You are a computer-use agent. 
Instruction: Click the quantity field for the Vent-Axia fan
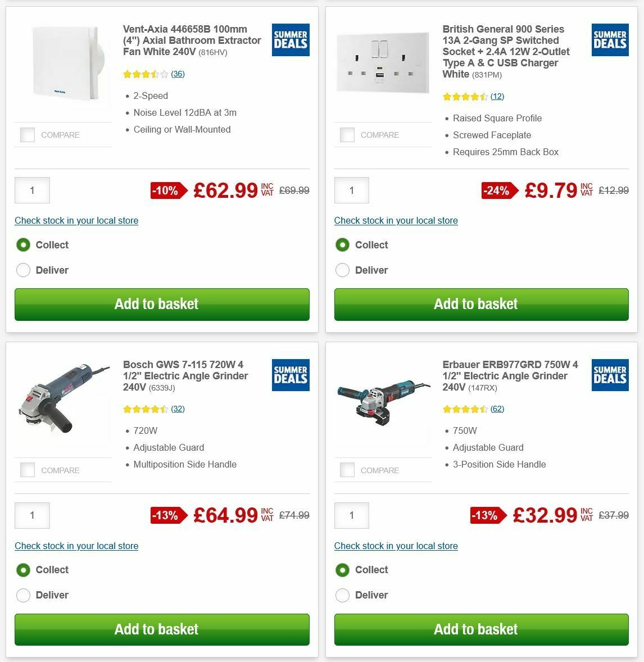pyautogui.click(x=32, y=191)
